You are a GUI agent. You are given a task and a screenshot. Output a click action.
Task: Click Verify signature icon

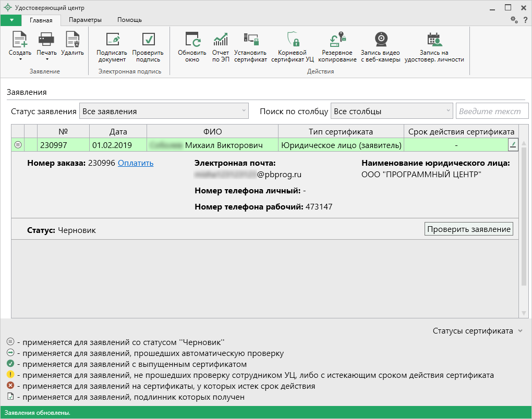(148, 40)
